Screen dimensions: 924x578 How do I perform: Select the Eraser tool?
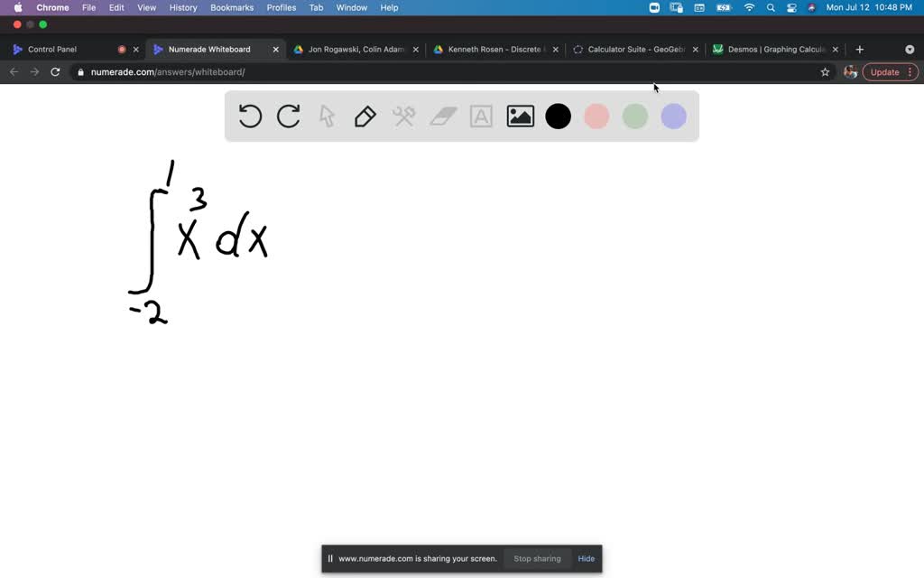coord(442,116)
